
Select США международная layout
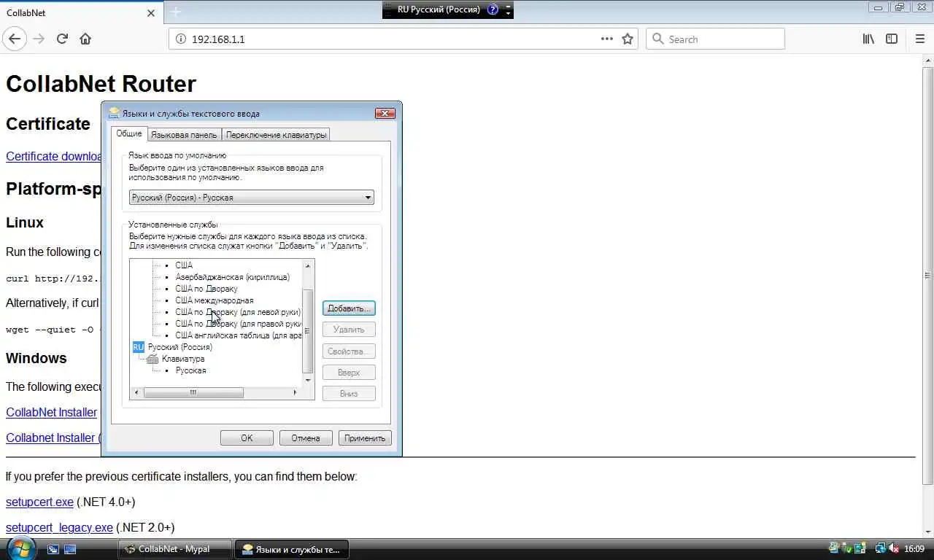pos(215,300)
